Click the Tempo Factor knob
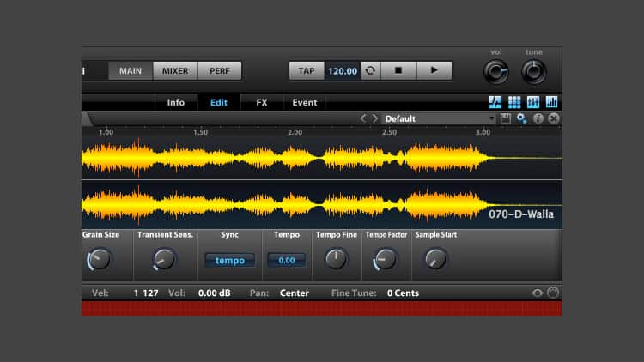The height and width of the screenshot is (362, 644). (x=386, y=259)
